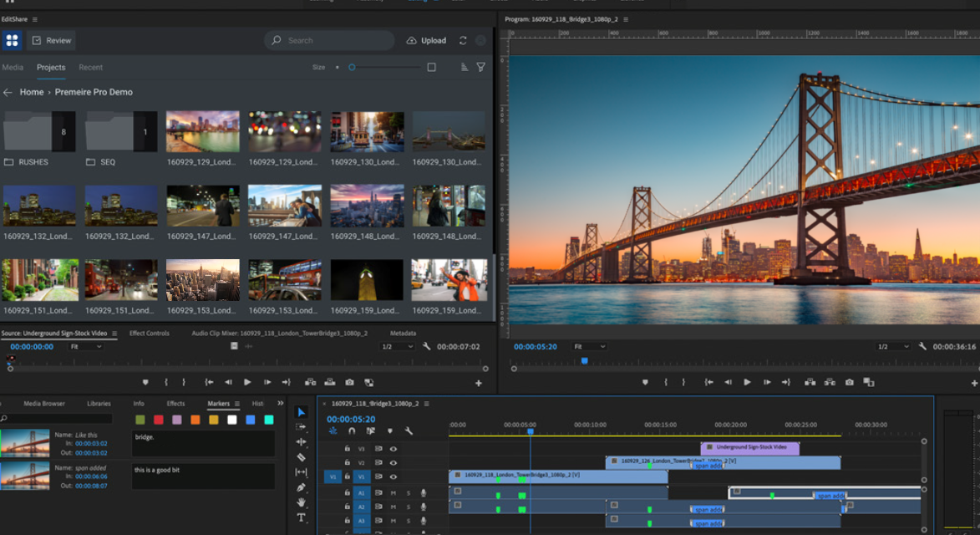The height and width of the screenshot is (535, 980).
Task: Toggle timeline snap magnet
Action: point(352,431)
